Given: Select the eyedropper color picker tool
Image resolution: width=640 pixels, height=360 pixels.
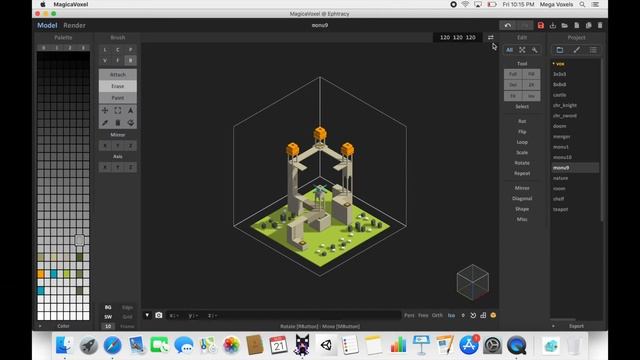Looking at the screenshot, I should pos(105,122).
